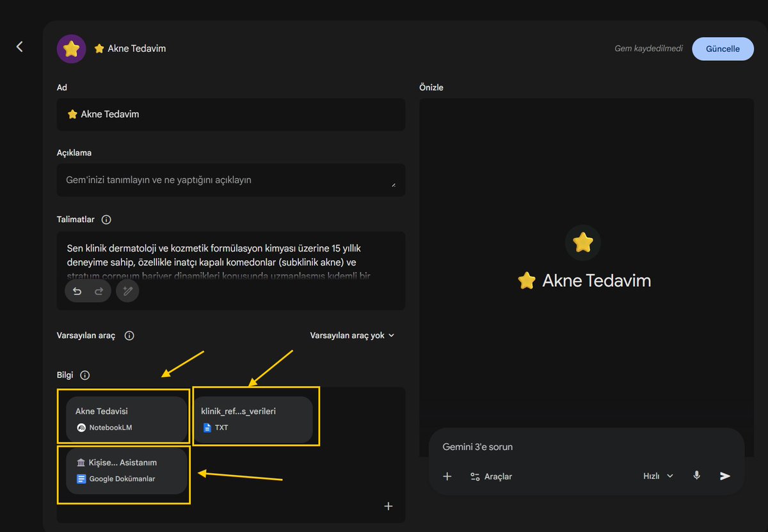The height and width of the screenshot is (532, 768).
Task: Go back with the left chevron arrow
Action: point(20,47)
